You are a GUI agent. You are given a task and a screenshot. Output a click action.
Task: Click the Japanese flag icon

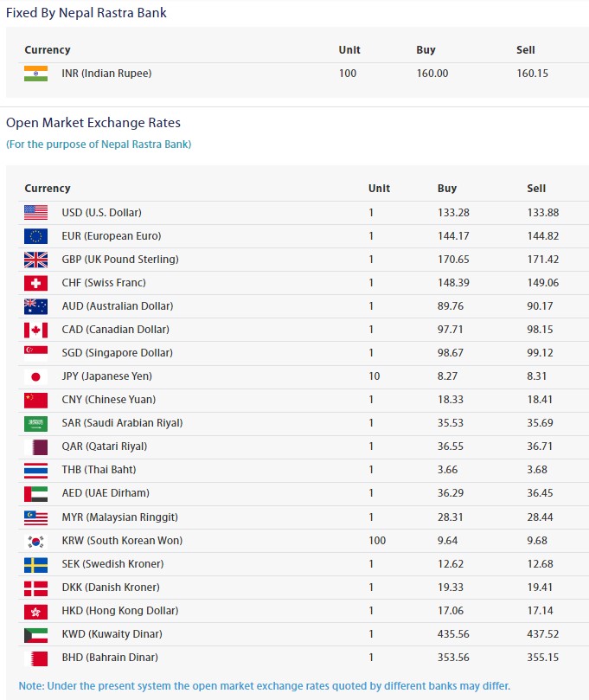pyautogui.click(x=35, y=376)
